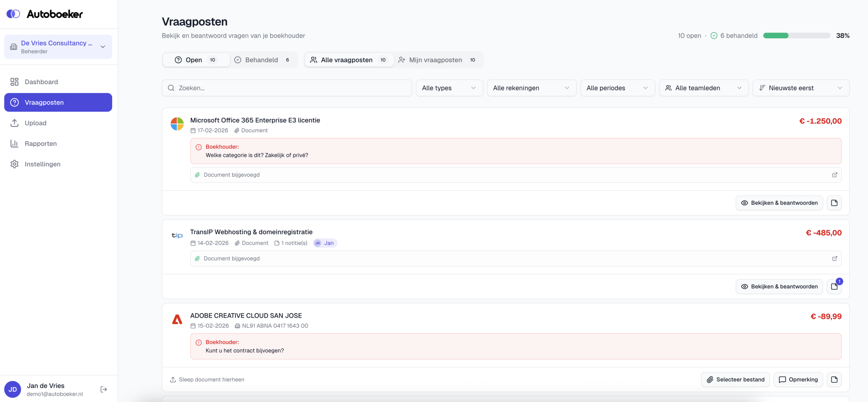Switch to Open questions filter

coord(196,60)
